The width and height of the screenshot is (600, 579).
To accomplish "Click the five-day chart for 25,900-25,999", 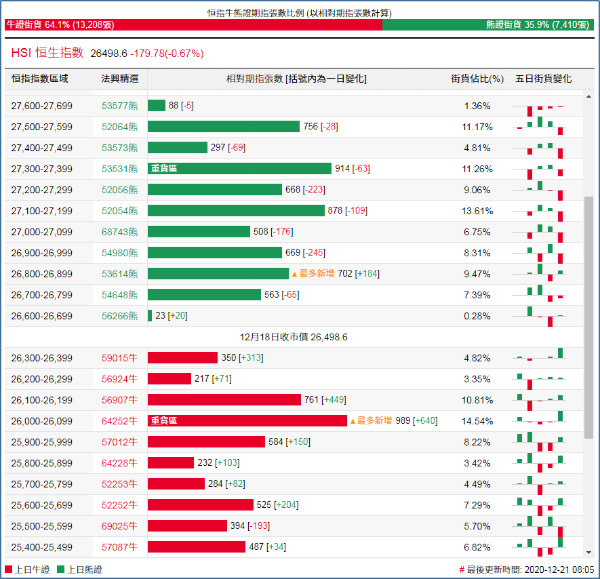I will pos(539,442).
